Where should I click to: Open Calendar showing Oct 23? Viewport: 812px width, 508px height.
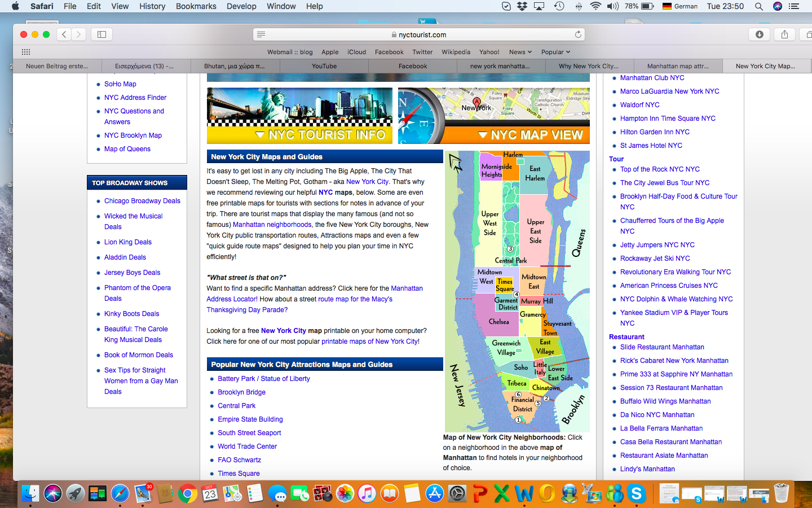210,493
